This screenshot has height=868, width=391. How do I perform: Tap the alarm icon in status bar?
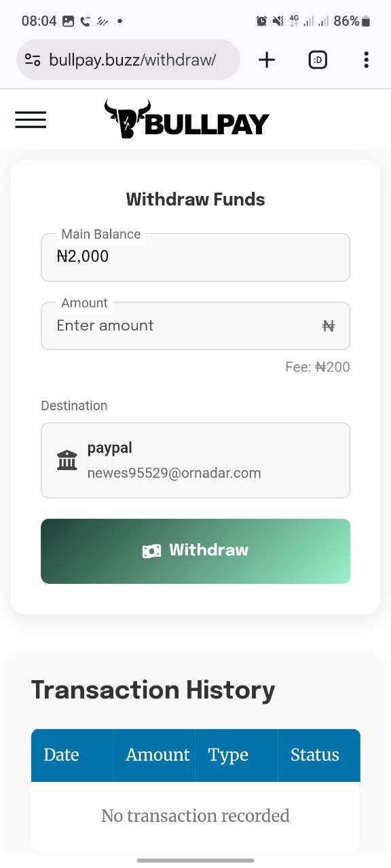point(261,21)
